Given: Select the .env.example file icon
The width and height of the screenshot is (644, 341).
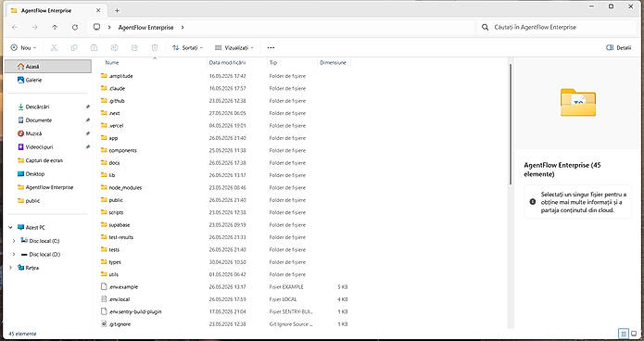Looking at the screenshot, I should coord(104,286).
